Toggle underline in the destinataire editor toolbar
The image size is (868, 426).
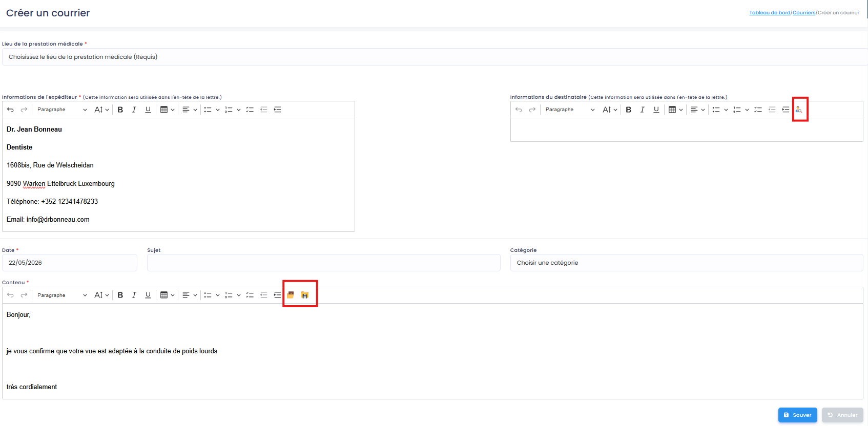[x=656, y=110]
